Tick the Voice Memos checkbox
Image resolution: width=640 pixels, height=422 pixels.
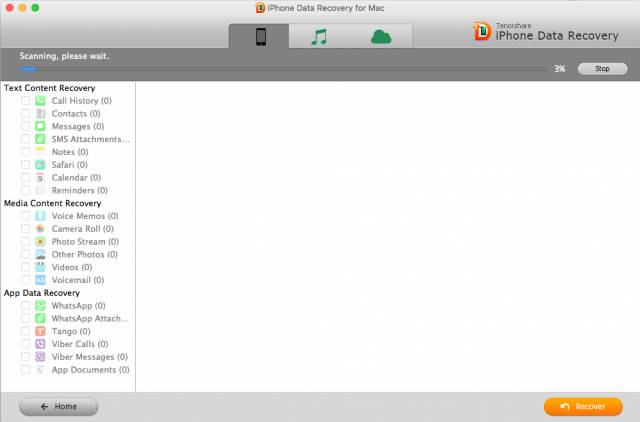click(x=25, y=216)
